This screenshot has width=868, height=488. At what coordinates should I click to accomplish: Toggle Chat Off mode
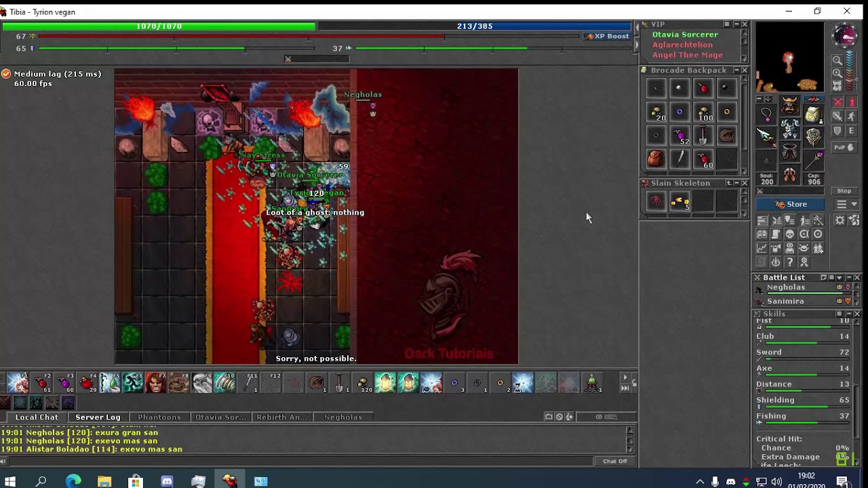click(x=614, y=461)
